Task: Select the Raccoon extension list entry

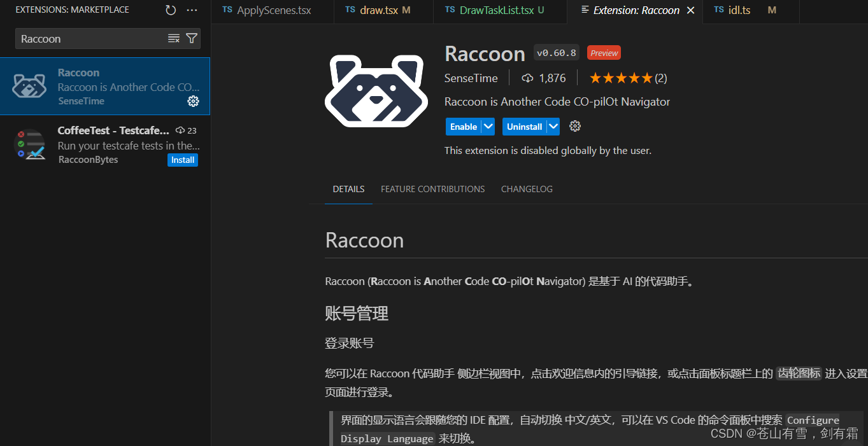Action: 105,87
